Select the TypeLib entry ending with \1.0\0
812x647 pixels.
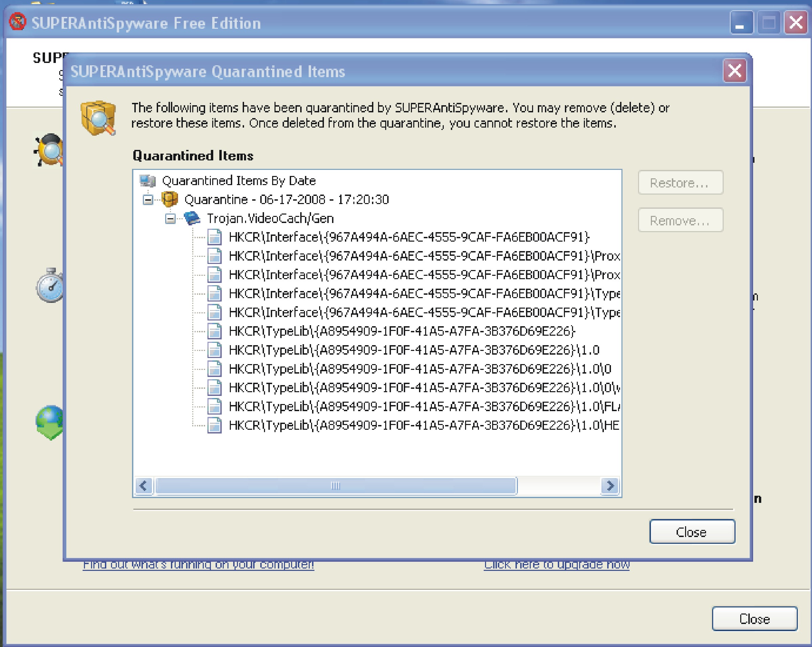[420, 369]
